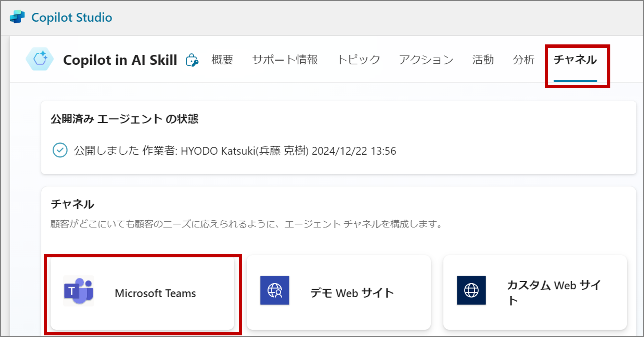Click the Copilot in AI Skill agent name

point(120,60)
